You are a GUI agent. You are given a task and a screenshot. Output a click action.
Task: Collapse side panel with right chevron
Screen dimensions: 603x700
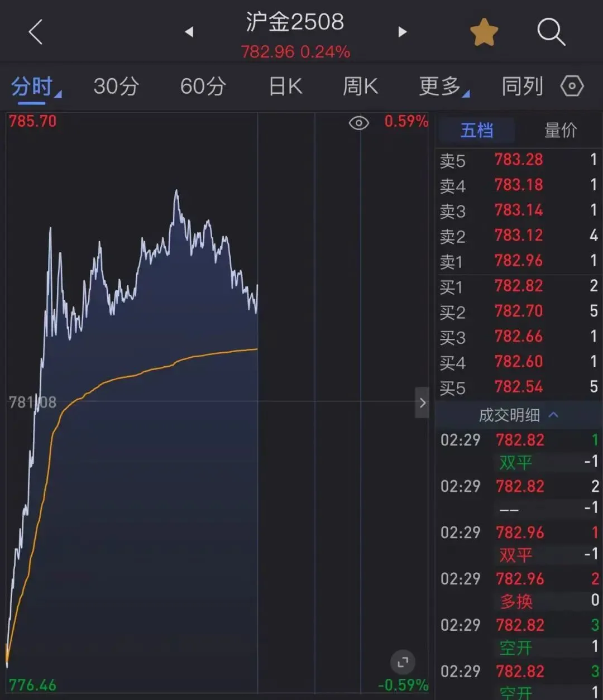click(x=422, y=402)
